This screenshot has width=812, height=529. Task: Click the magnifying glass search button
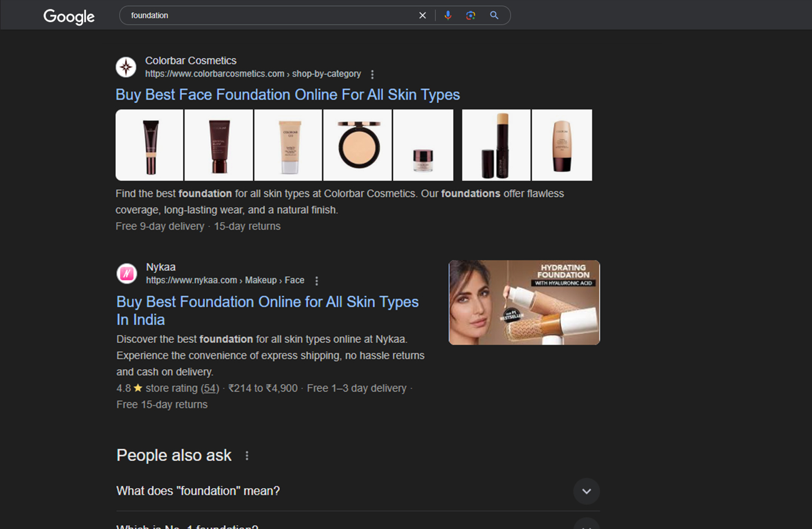click(494, 15)
